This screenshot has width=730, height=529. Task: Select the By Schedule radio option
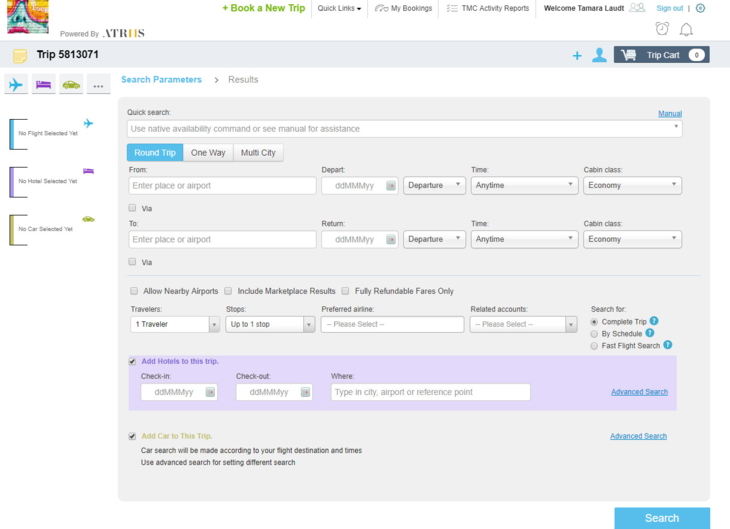[595, 334]
